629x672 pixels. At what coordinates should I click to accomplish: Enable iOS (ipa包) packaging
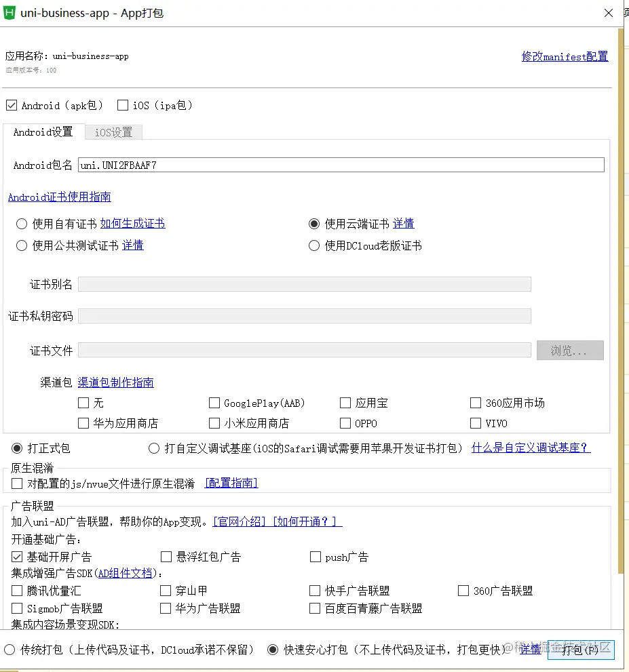(122, 105)
